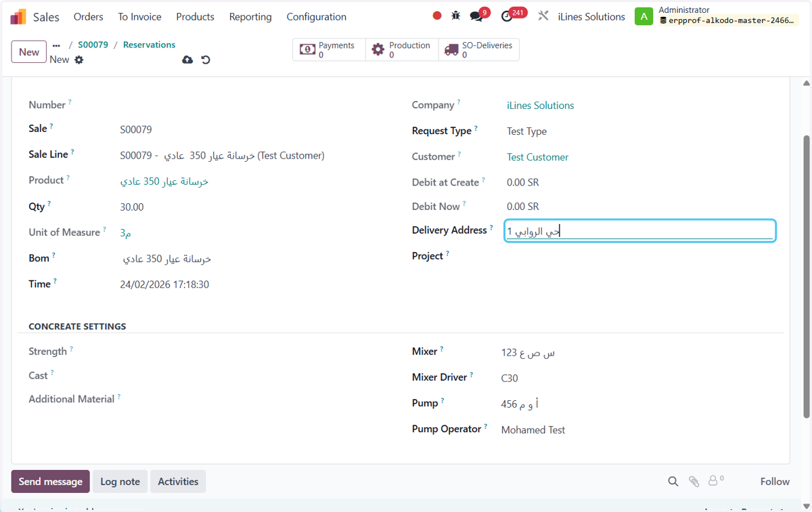The image size is (812, 512).
Task: Open the Products menu
Action: pos(195,16)
